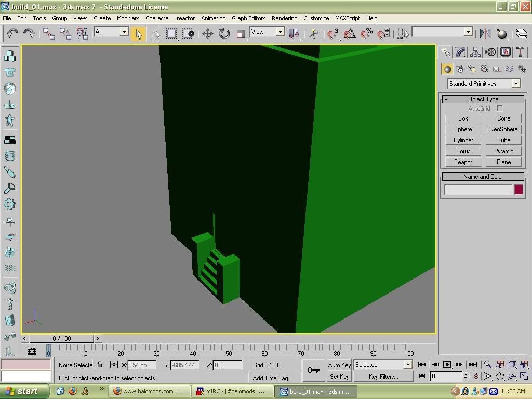Collapse the Object Type rollout

click(x=483, y=99)
